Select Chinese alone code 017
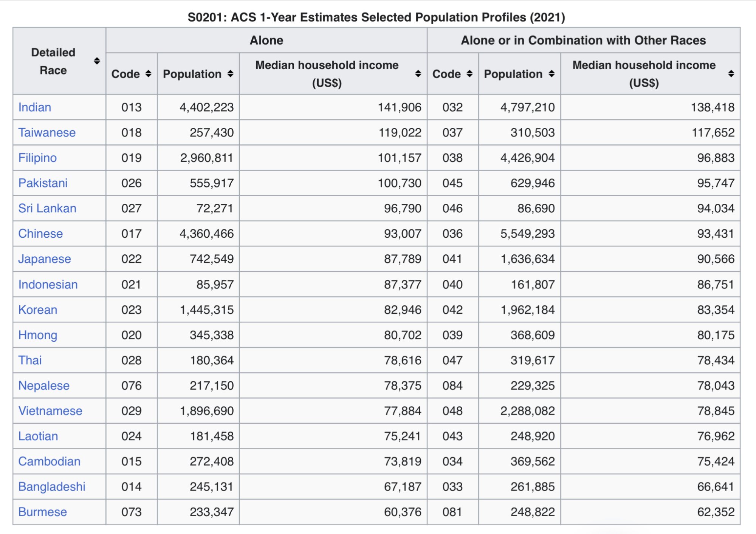Viewport: 756px width, 534px height. [x=132, y=234]
